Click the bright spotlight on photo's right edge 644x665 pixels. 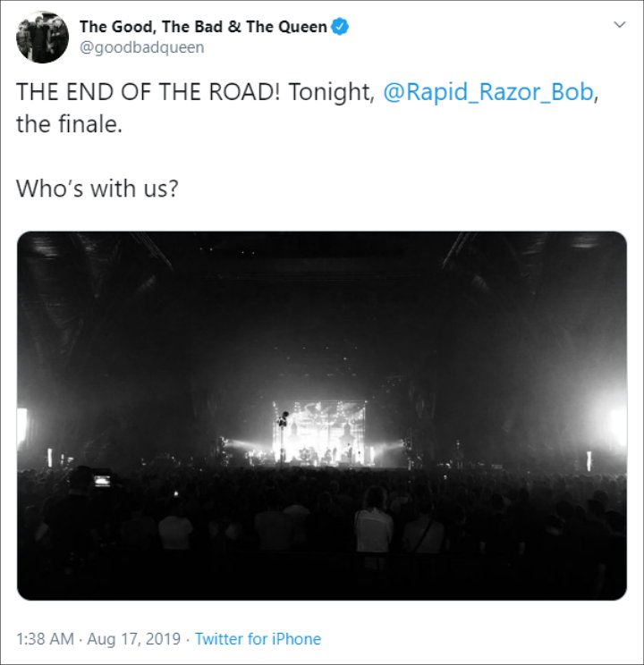pyautogui.click(x=614, y=424)
